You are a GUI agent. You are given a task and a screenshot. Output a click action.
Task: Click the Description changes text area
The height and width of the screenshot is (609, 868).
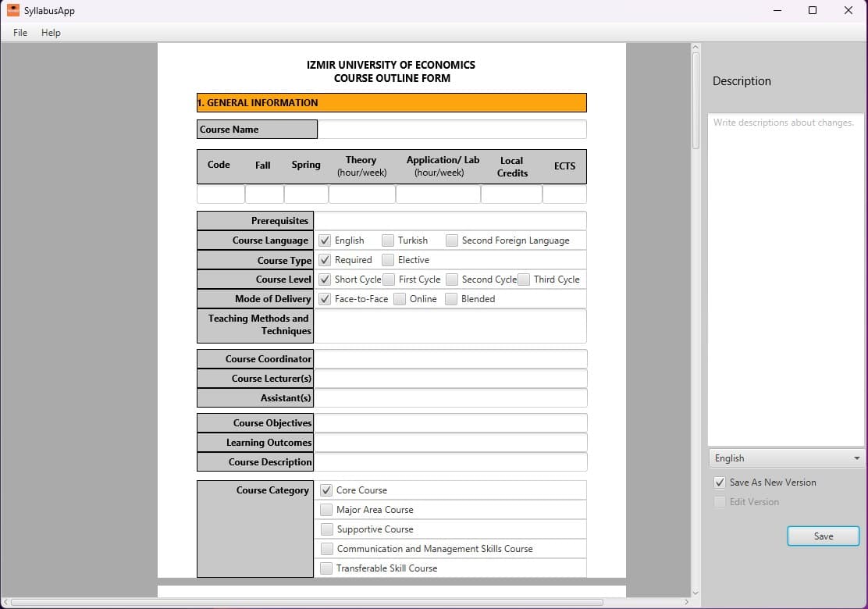click(x=786, y=280)
